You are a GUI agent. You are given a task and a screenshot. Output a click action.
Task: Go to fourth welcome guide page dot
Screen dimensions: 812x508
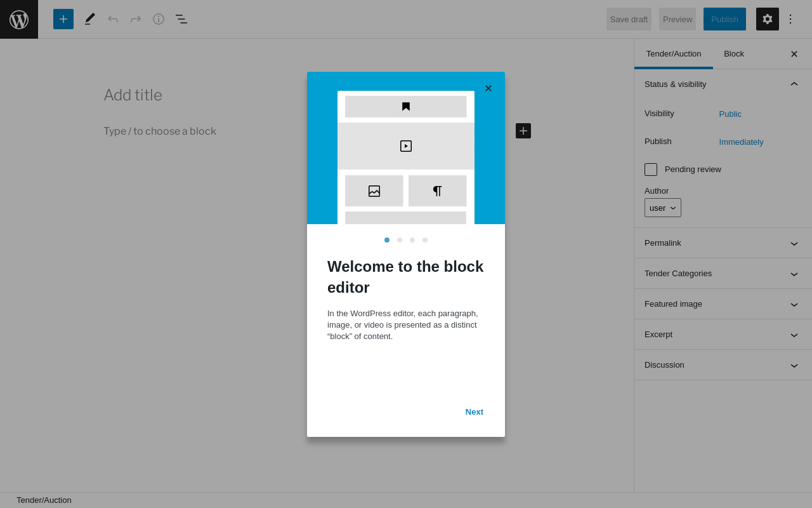tap(425, 240)
